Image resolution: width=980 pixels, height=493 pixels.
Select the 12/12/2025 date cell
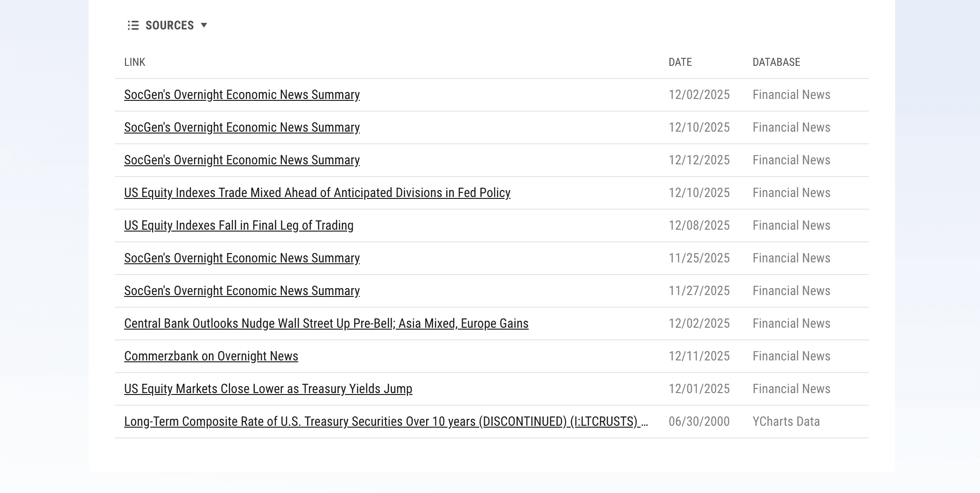coord(699,160)
